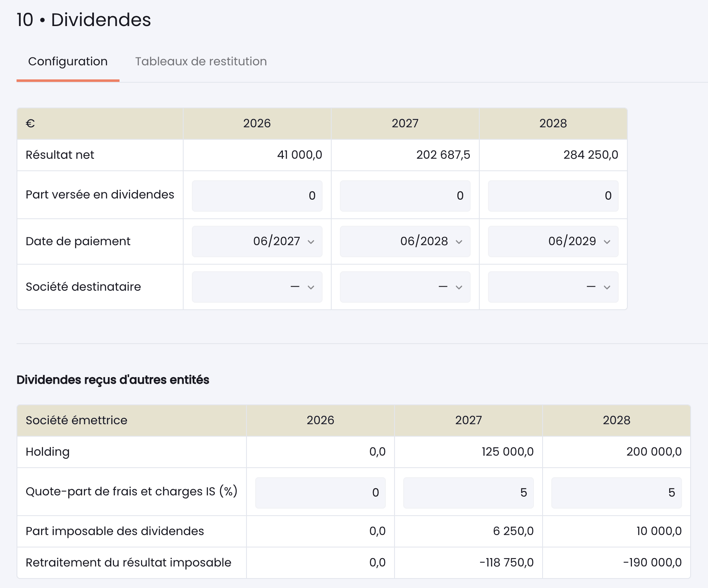708x588 pixels.
Task: Select the Holding row label
Action: [48, 452]
